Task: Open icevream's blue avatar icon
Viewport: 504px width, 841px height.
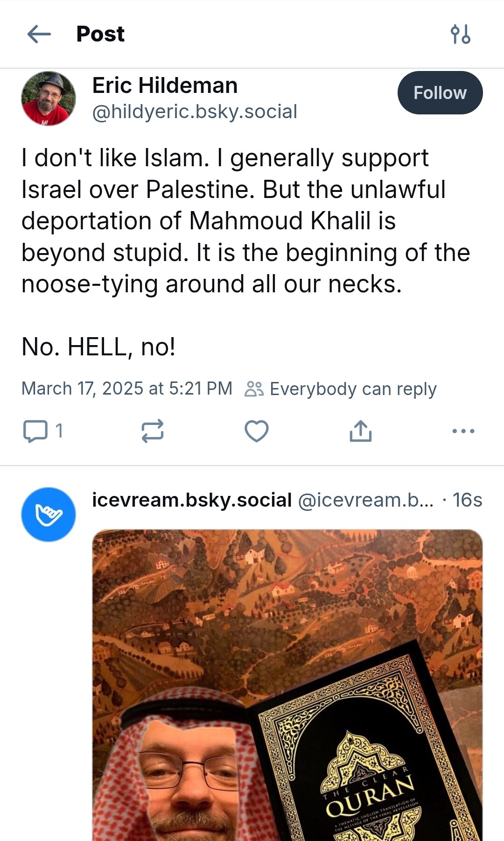Action: tap(49, 515)
